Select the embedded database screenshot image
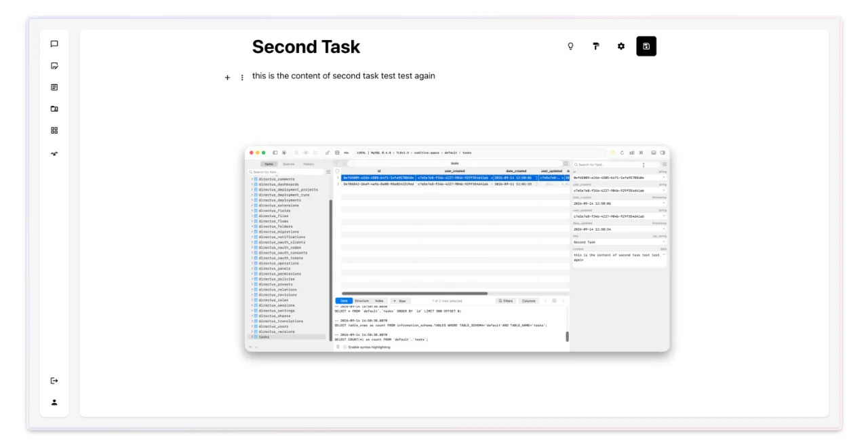The image size is (868, 445). [x=457, y=249]
